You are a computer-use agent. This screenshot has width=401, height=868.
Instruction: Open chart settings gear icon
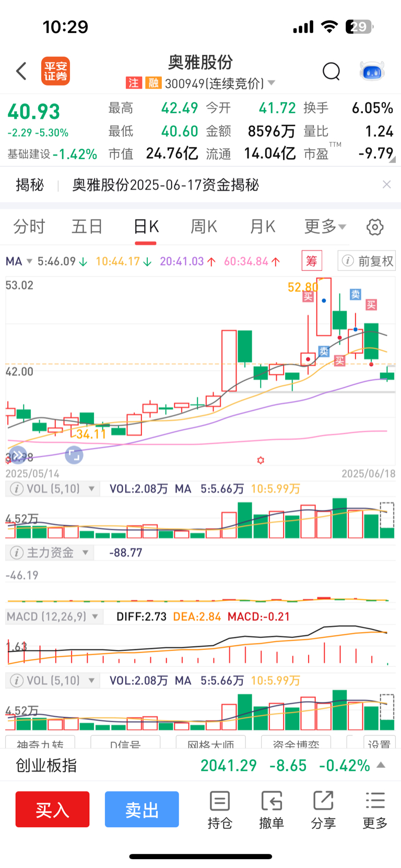(375, 227)
